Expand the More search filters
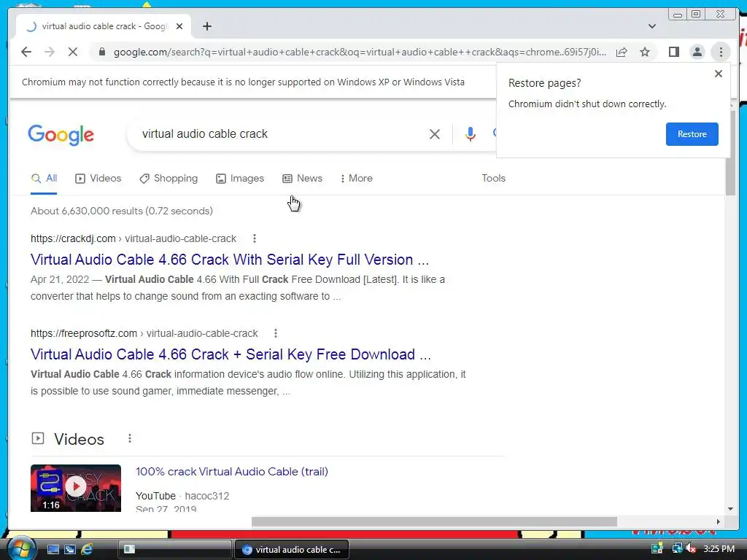This screenshot has height=560, width=747. (356, 179)
